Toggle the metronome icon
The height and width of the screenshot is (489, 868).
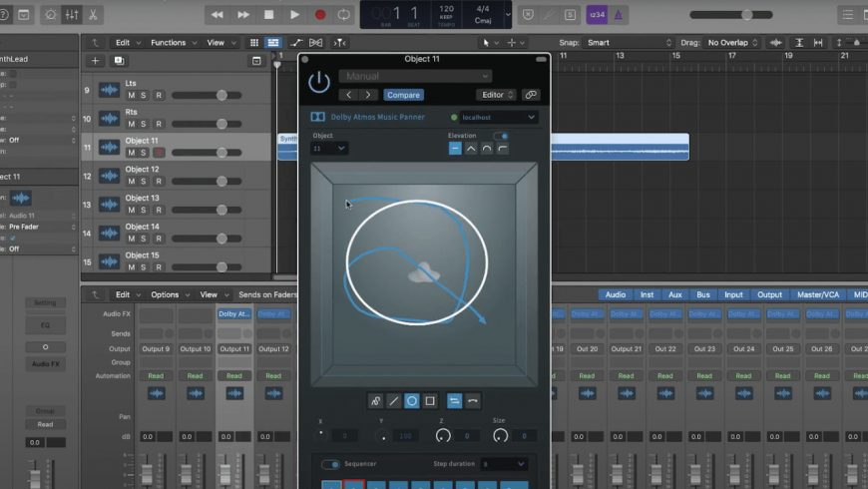(x=619, y=15)
